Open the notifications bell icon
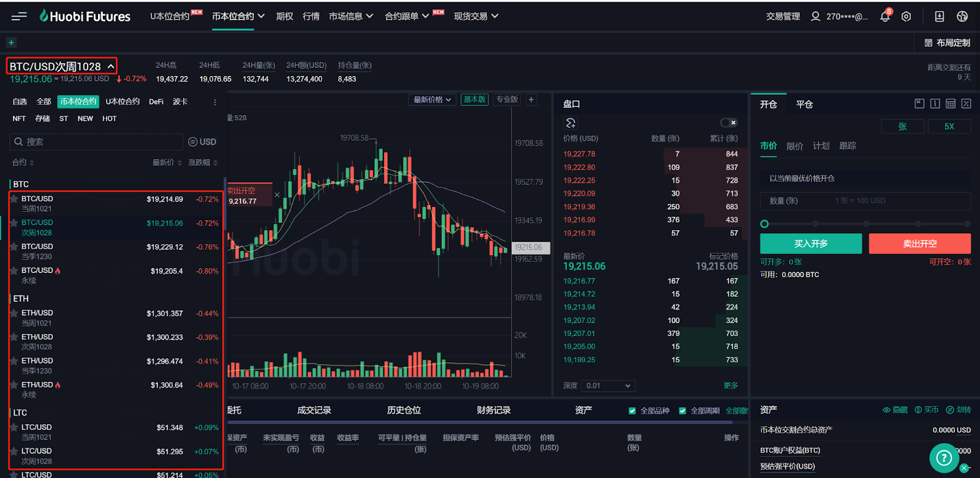The width and height of the screenshot is (980, 478). click(885, 17)
